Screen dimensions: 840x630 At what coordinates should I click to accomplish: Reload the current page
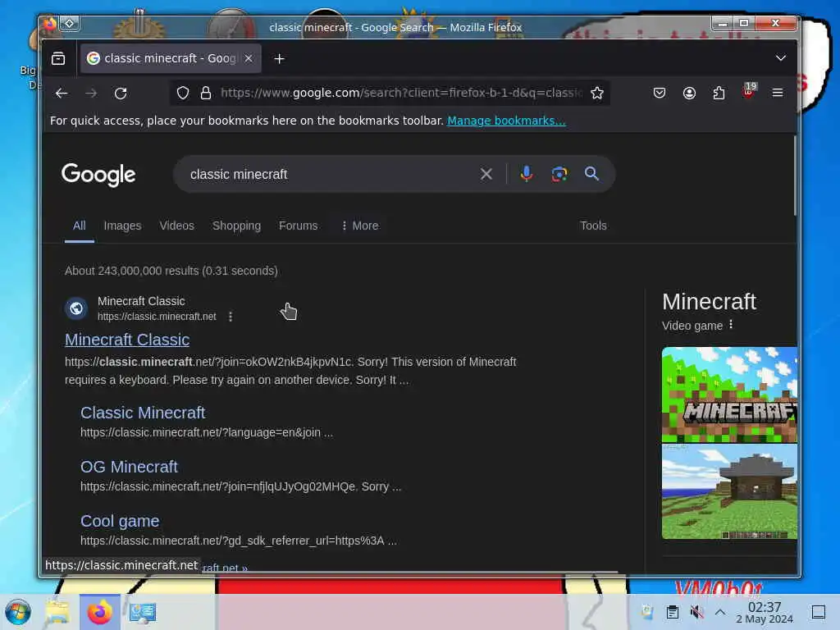[x=121, y=94]
